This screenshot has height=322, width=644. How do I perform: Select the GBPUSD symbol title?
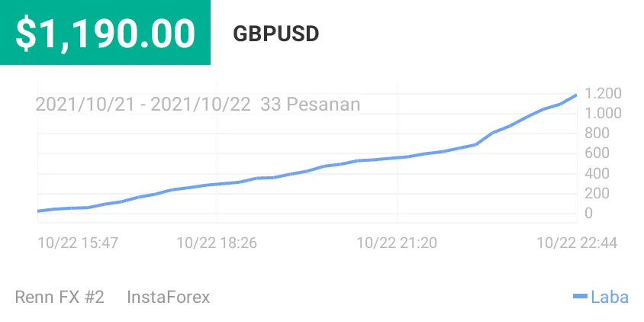tap(276, 34)
